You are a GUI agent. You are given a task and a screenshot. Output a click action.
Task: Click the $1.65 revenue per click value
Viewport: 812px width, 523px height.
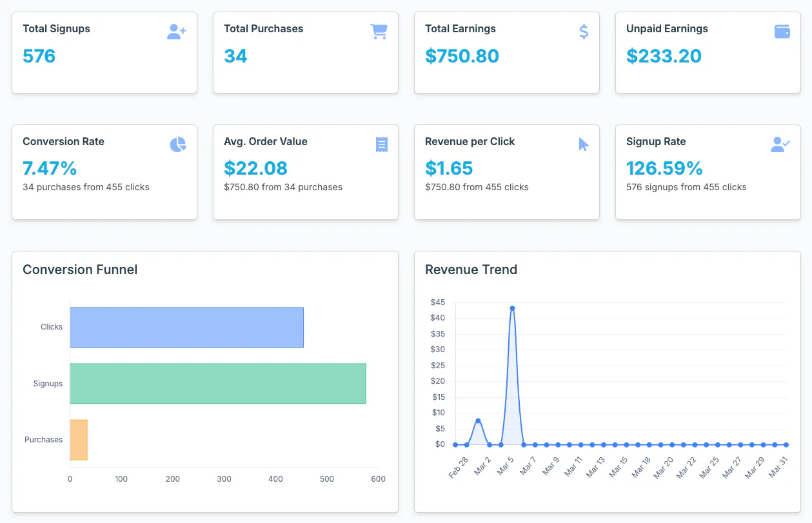pos(449,168)
